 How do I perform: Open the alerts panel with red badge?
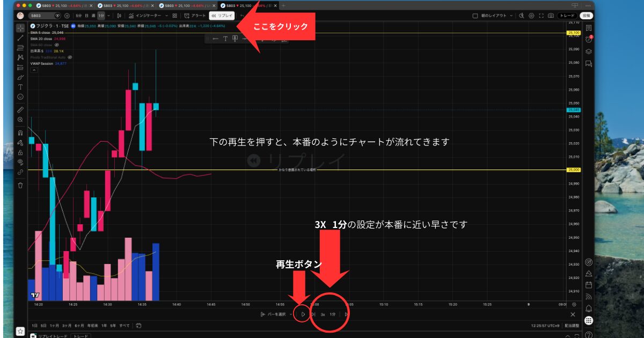(x=588, y=39)
